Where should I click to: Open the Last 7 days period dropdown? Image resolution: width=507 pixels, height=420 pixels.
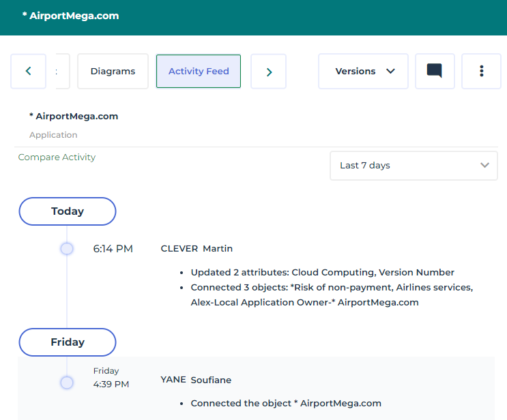click(414, 165)
